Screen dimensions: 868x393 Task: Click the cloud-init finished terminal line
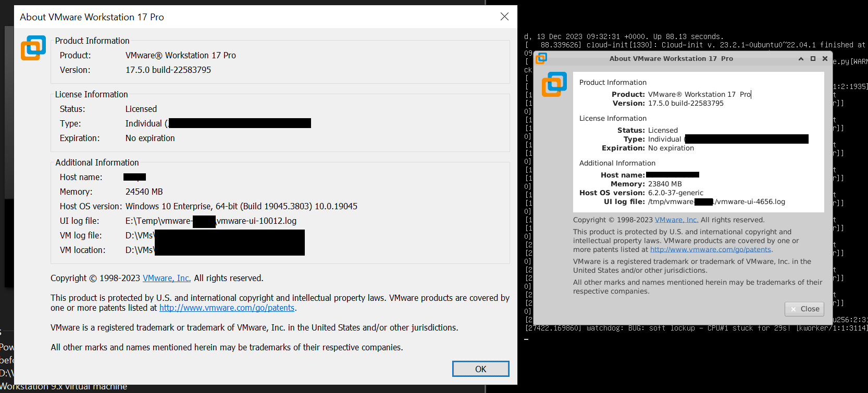point(695,45)
